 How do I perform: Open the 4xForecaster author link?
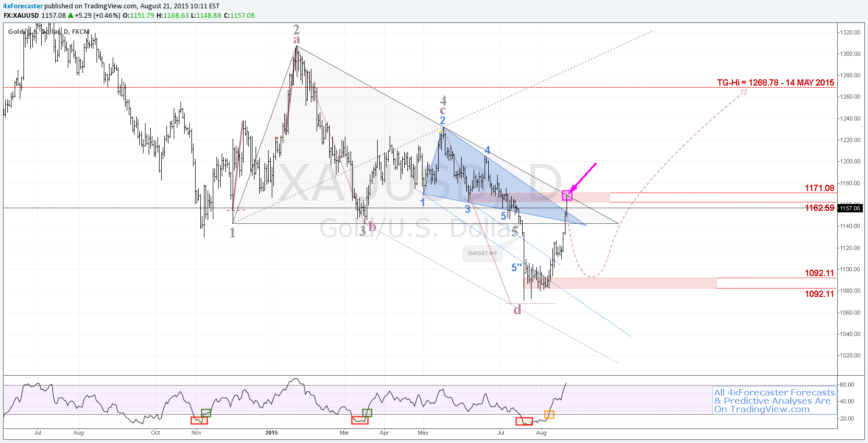[x=23, y=6]
